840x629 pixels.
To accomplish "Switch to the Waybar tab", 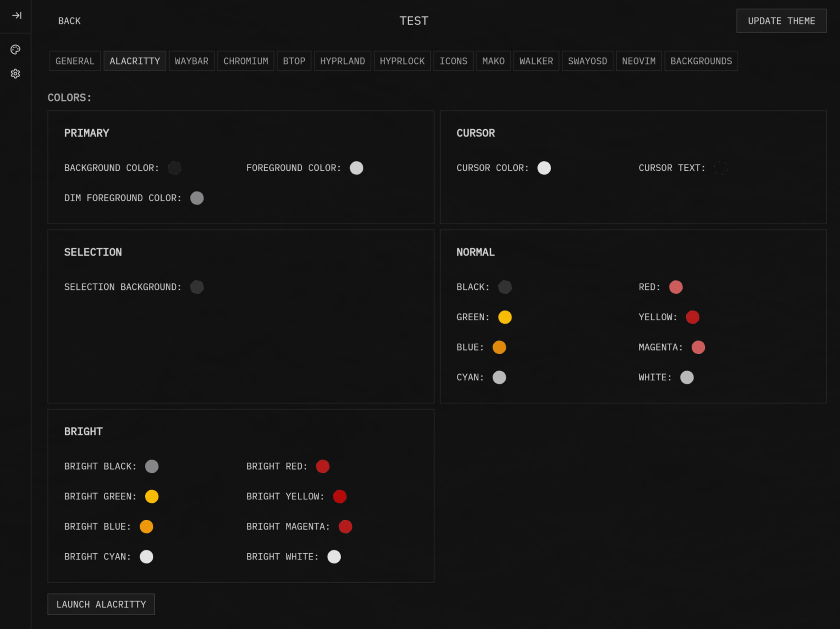I will pos(191,61).
